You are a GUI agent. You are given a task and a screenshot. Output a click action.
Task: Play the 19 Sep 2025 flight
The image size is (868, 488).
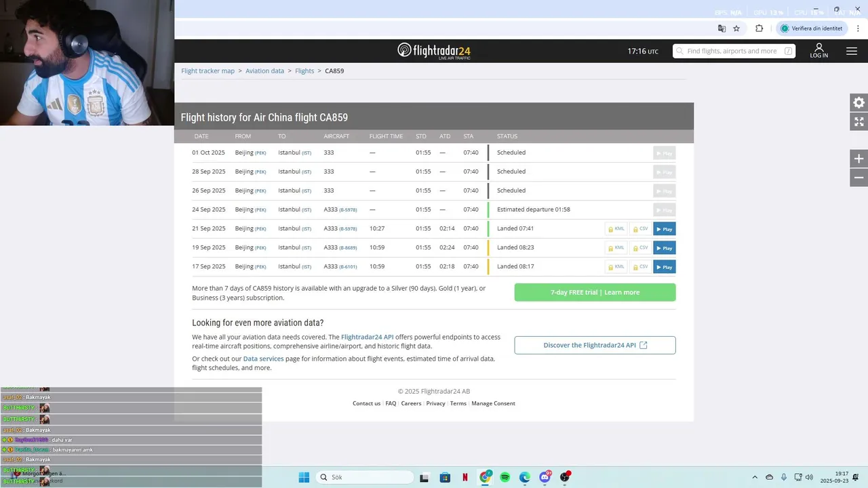(665, 248)
